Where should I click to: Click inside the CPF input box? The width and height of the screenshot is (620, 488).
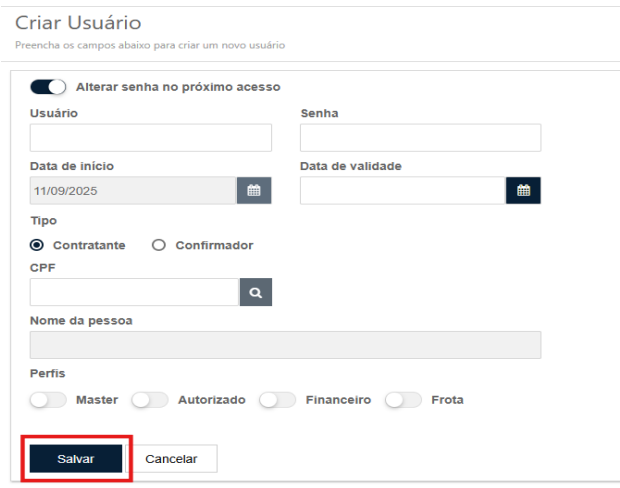point(134,292)
